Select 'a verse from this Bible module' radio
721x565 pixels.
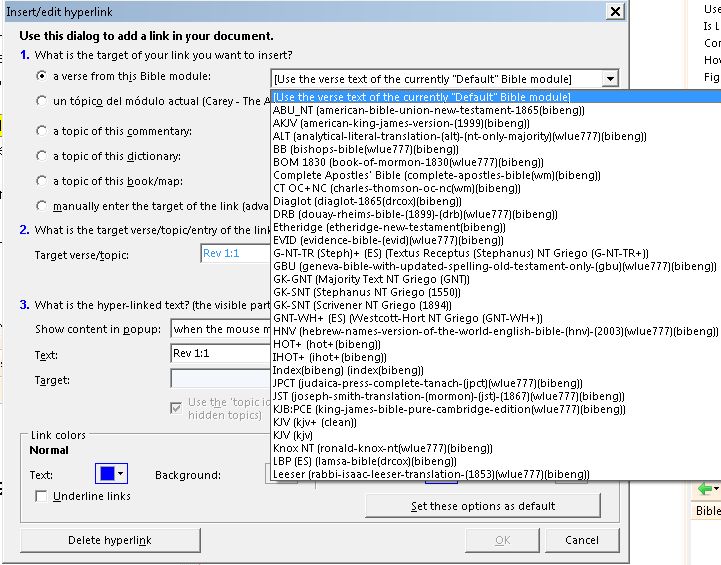41,76
